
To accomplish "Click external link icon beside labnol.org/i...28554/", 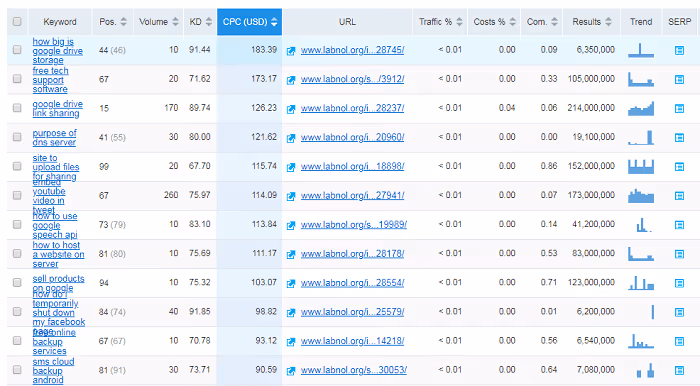I will (291, 283).
